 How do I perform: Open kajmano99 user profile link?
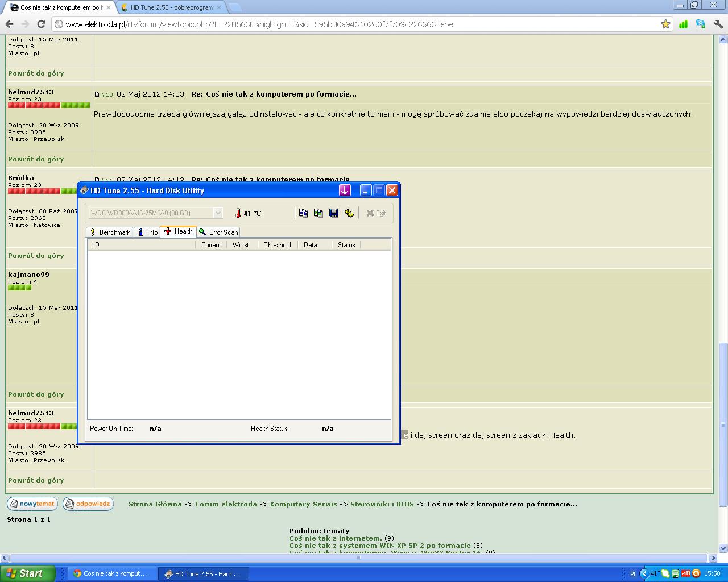point(28,275)
